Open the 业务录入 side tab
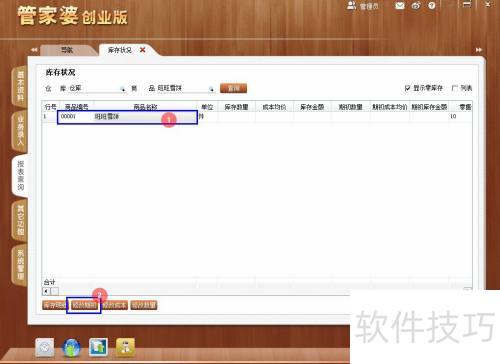The height and width of the screenshot is (364, 500). (20, 131)
